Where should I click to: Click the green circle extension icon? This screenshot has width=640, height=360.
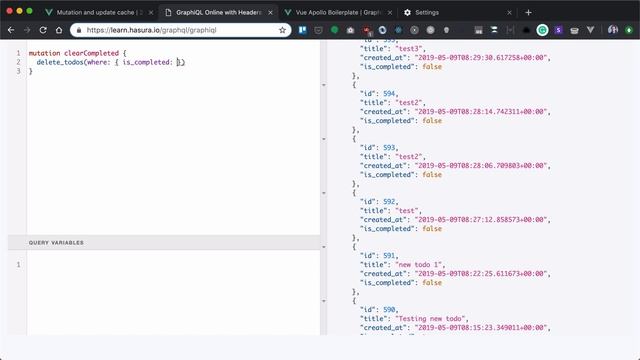point(334,30)
